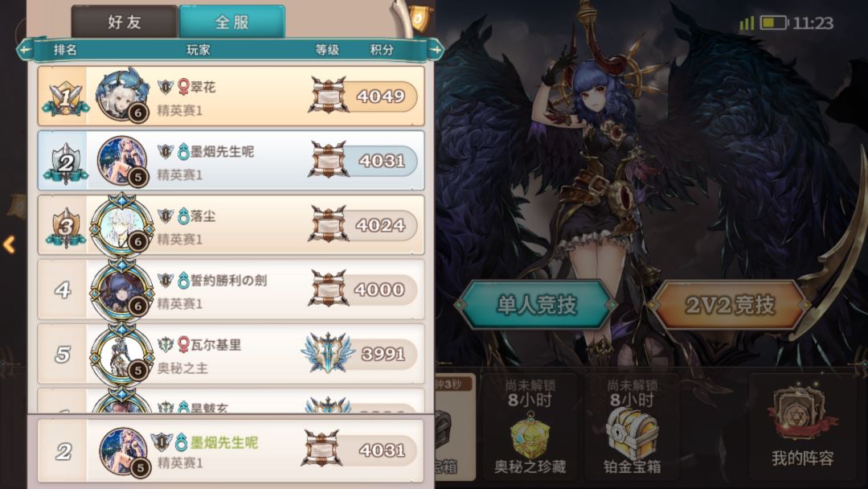Open player 翠花's avatar

(x=122, y=96)
